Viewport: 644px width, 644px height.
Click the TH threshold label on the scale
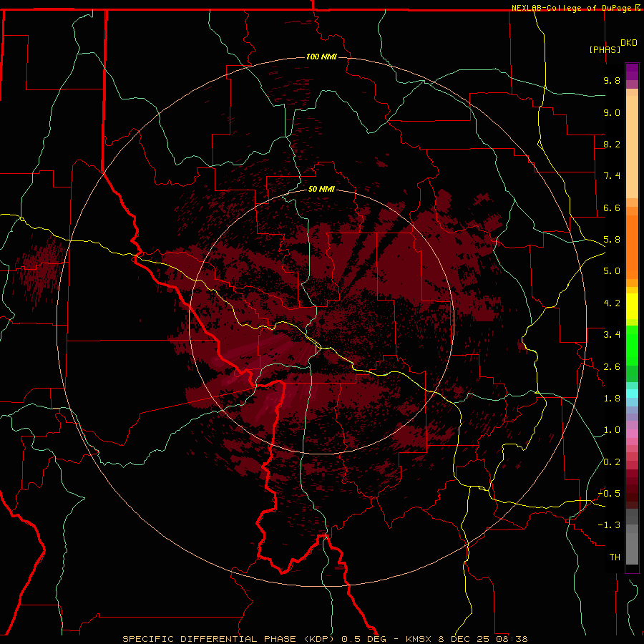click(x=615, y=557)
